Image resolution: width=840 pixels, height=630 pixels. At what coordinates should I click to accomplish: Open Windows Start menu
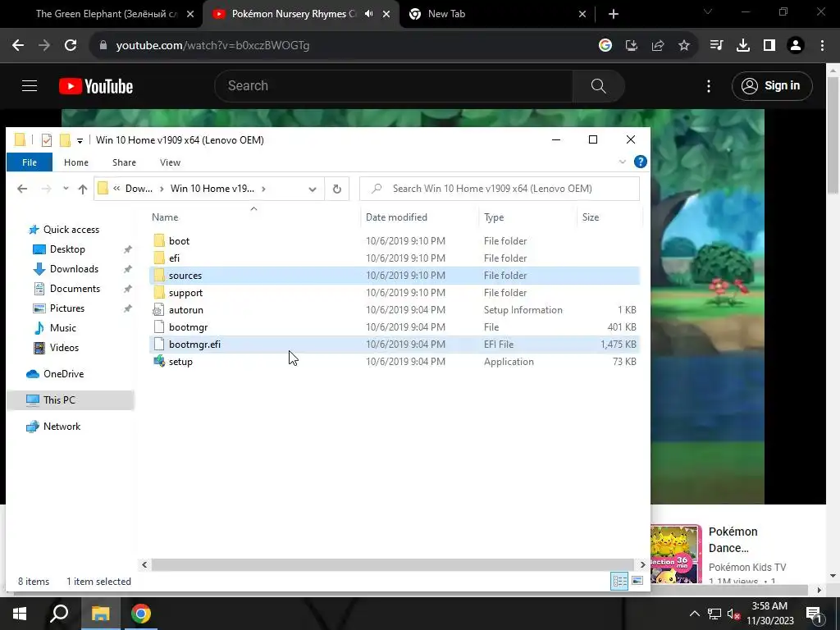click(20, 614)
